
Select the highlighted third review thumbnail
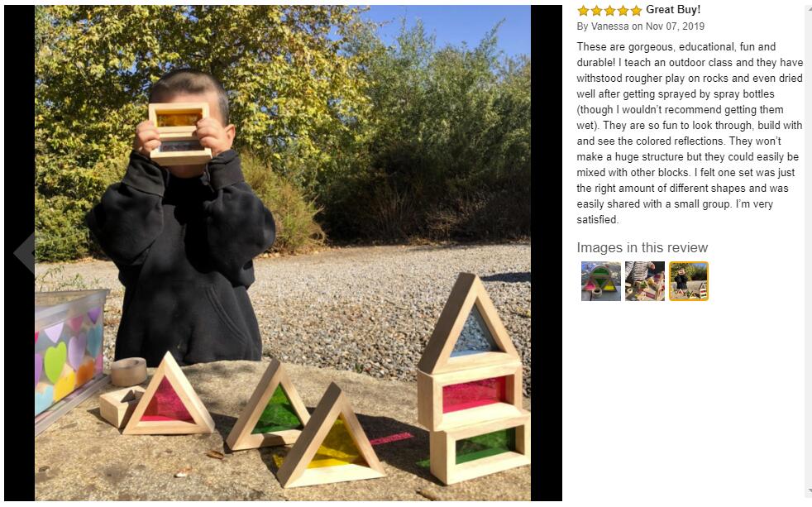click(x=689, y=281)
